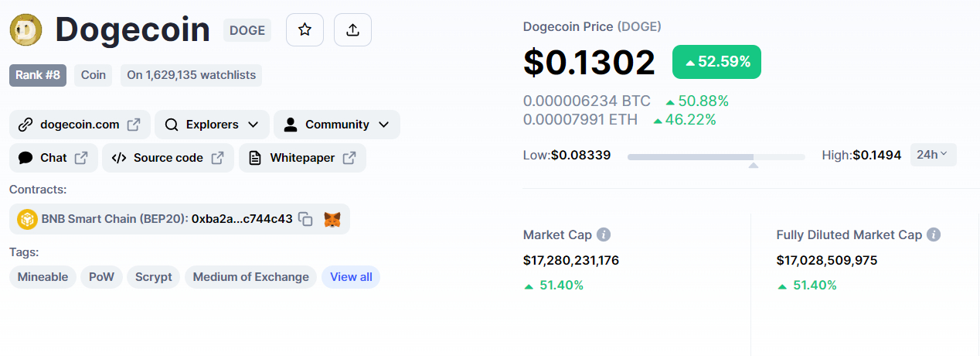Click the low-high price range bar
980x356 pixels.
716,157
